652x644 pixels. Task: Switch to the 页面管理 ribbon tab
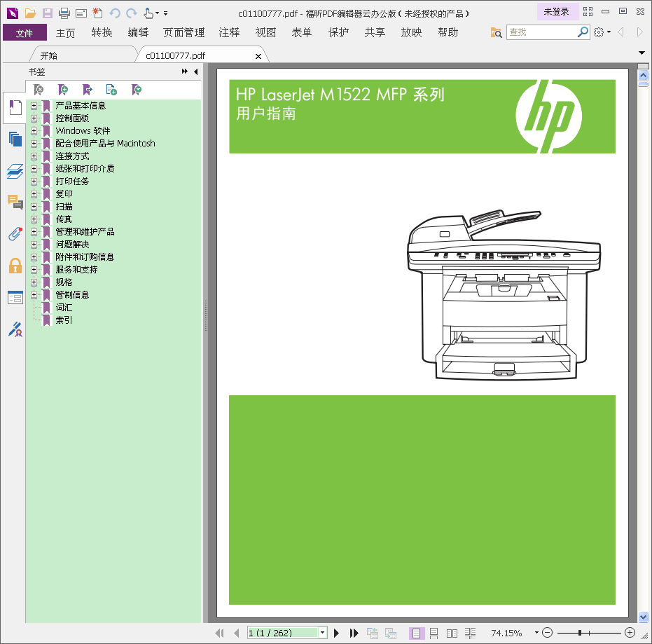(183, 32)
